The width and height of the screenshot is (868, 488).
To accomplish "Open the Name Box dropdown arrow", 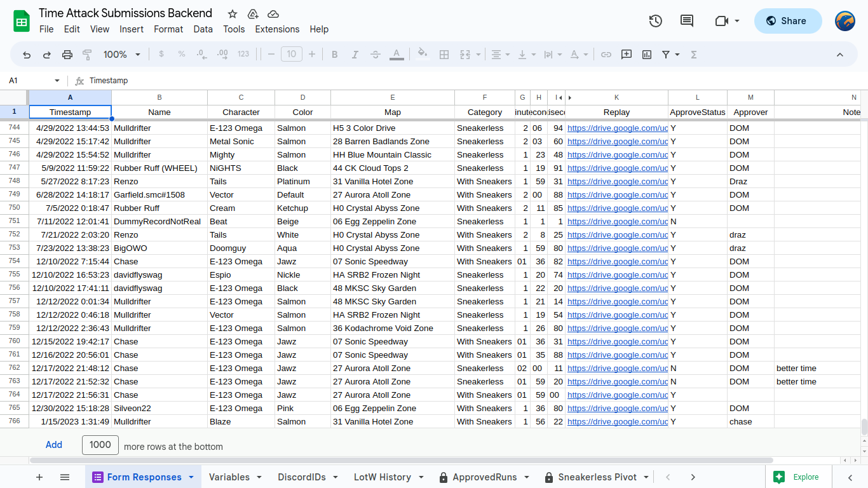I will (57, 81).
